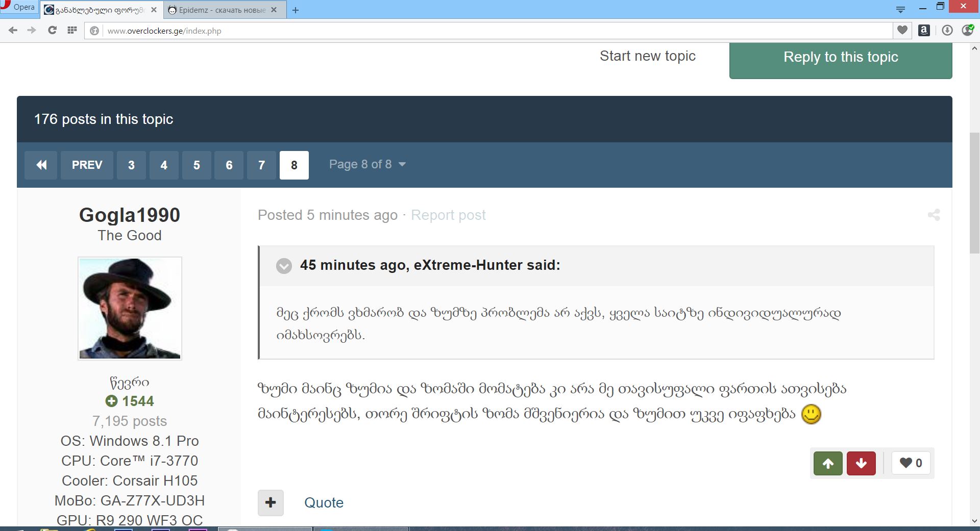Image resolution: width=980 pixels, height=531 pixels.
Task: Jump to first page with double-arrow icon
Action: point(41,165)
